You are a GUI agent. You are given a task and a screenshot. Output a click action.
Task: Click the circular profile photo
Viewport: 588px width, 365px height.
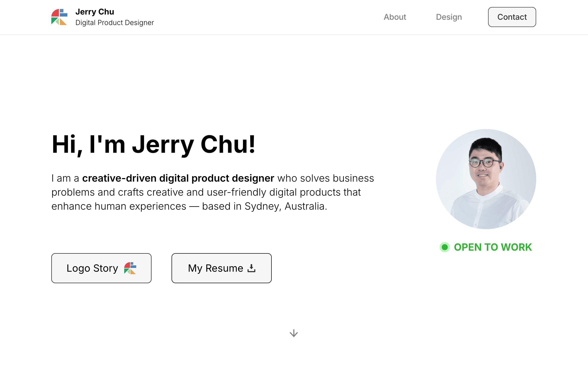click(x=486, y=179)
